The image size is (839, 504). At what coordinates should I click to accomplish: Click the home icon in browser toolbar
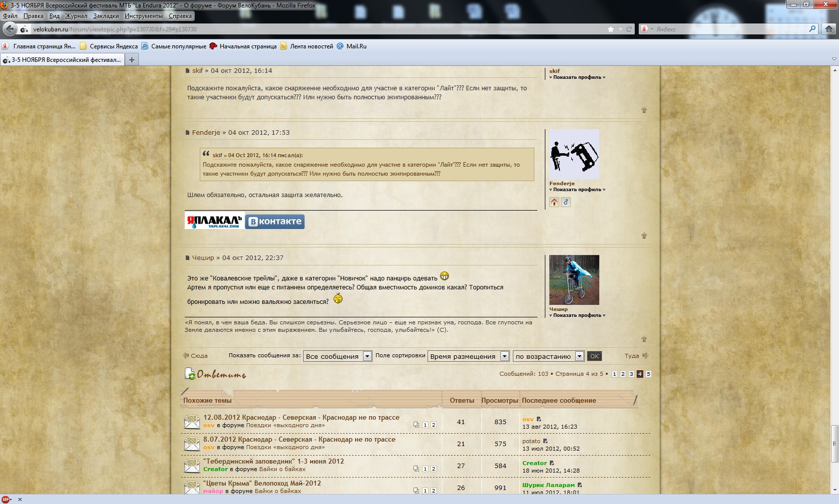829,29
